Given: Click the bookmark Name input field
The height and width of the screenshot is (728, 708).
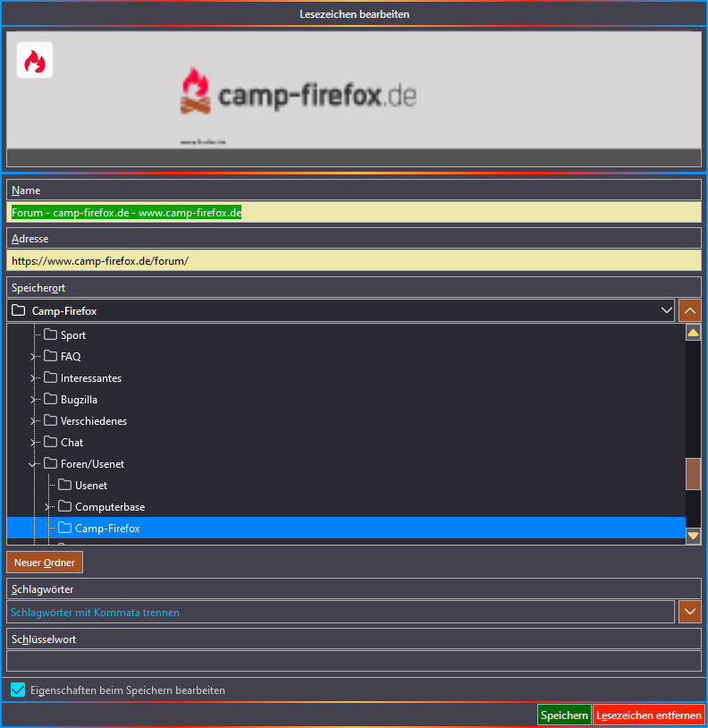Looking at the screenshot, I should pos(354,213).
